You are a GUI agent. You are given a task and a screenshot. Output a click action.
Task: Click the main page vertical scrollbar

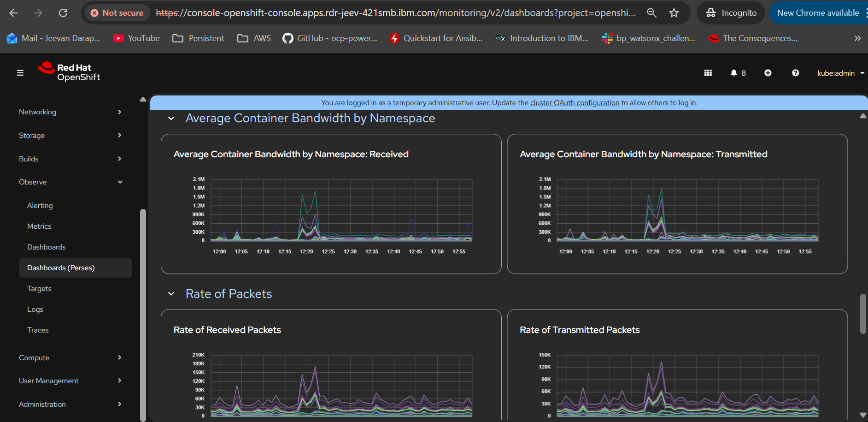863,314
